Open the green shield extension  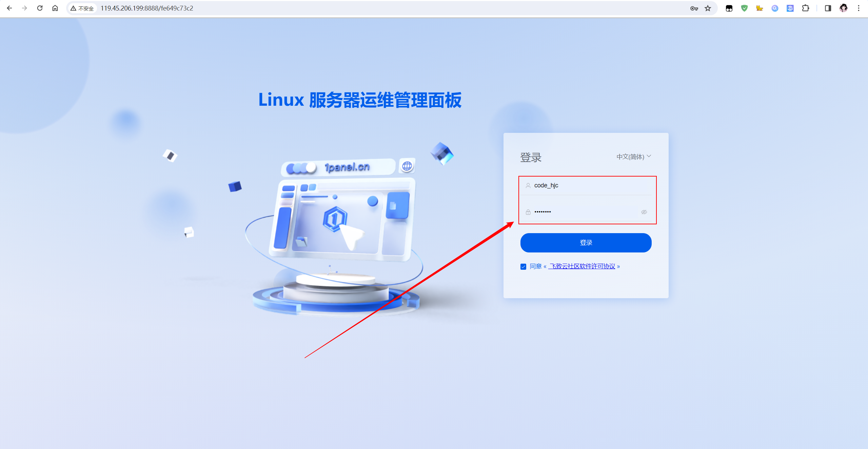coord(744,8)
